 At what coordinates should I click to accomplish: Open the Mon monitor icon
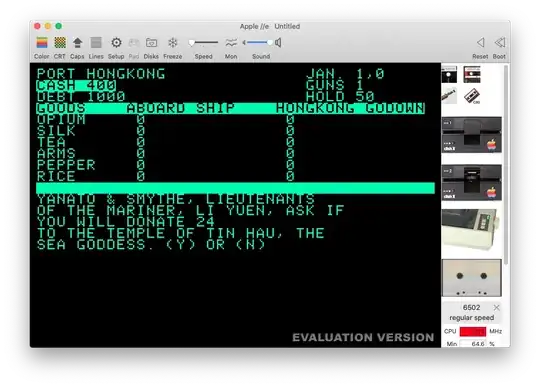click(231, 43)
